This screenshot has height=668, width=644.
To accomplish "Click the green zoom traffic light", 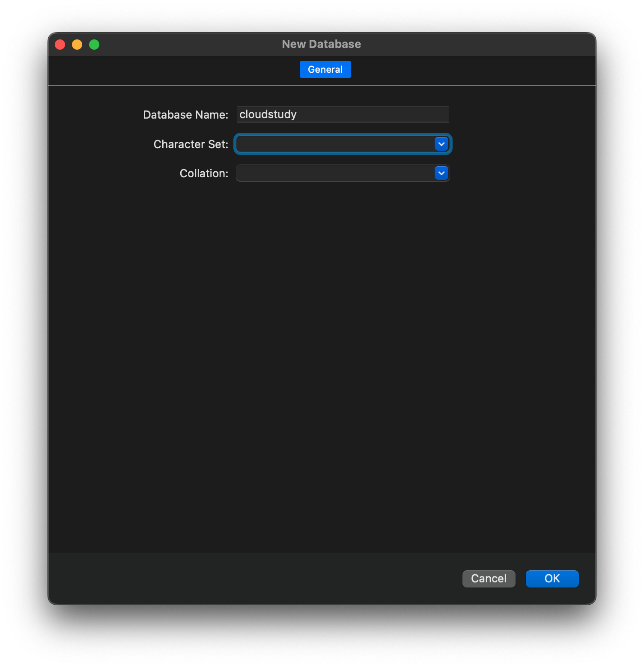I will 94,44.
